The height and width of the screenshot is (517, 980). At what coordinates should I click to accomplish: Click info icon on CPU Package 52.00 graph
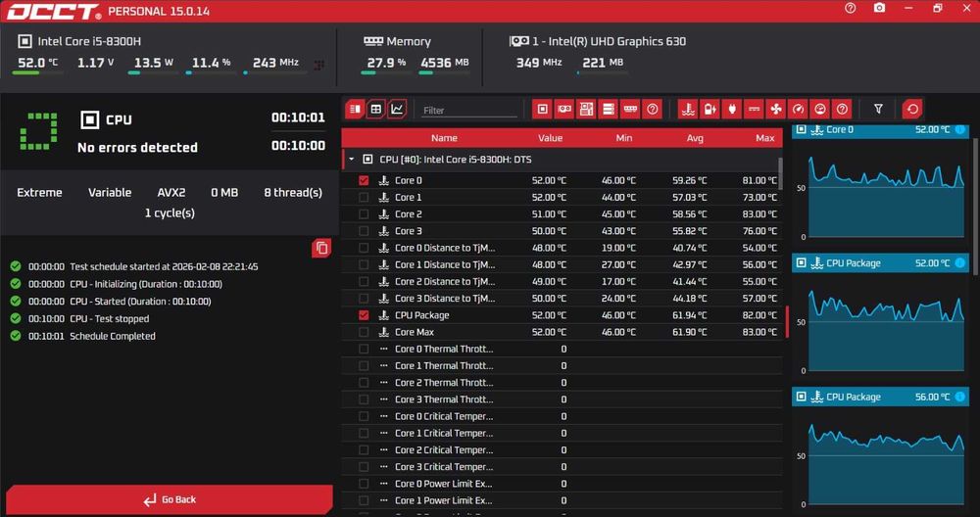pyautogui.click(x=960, y=262)
